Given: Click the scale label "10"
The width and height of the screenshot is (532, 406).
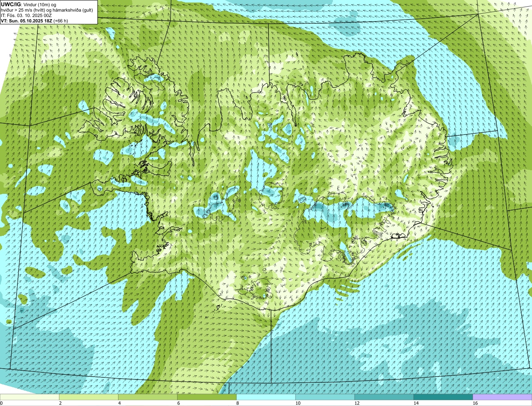Looking at the screenshot, I should (x=298, y=403).
